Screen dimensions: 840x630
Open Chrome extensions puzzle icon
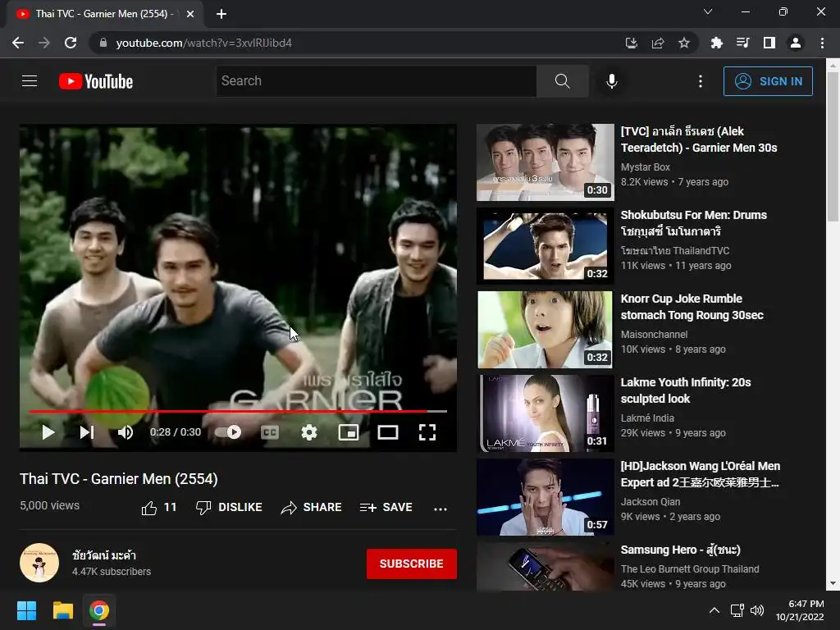pos(716,43)
